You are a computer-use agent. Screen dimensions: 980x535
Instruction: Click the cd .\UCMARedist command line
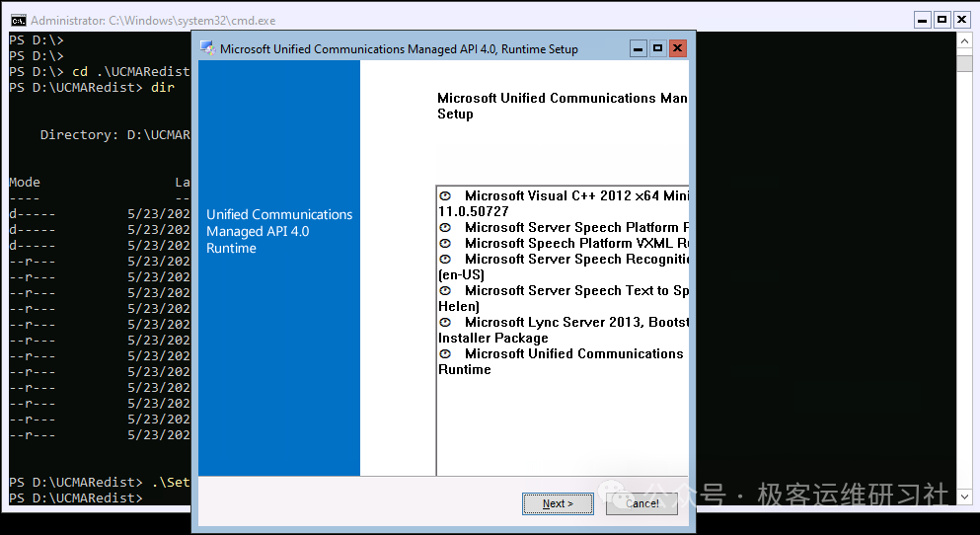point(100,72)
